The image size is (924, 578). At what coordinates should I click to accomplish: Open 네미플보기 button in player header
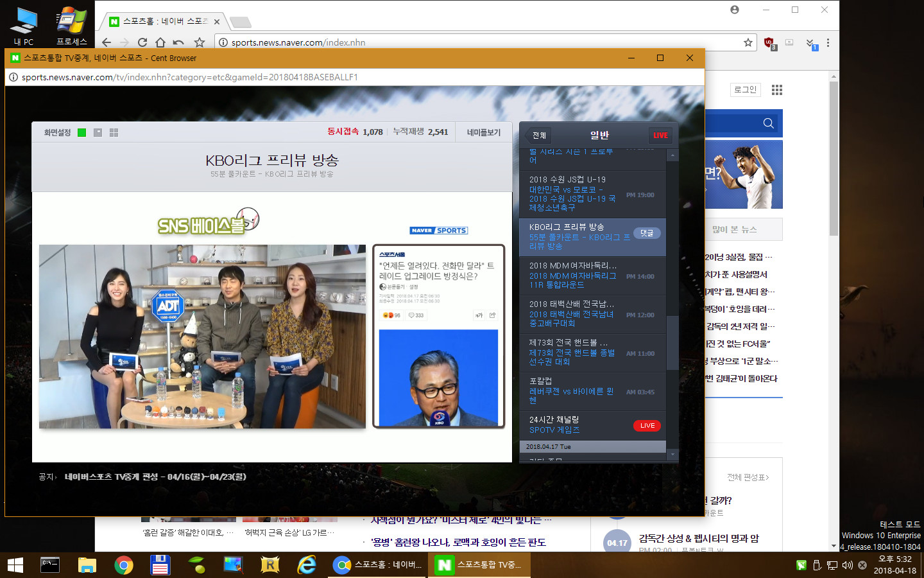pyautogui.click(x=484, y=132)
